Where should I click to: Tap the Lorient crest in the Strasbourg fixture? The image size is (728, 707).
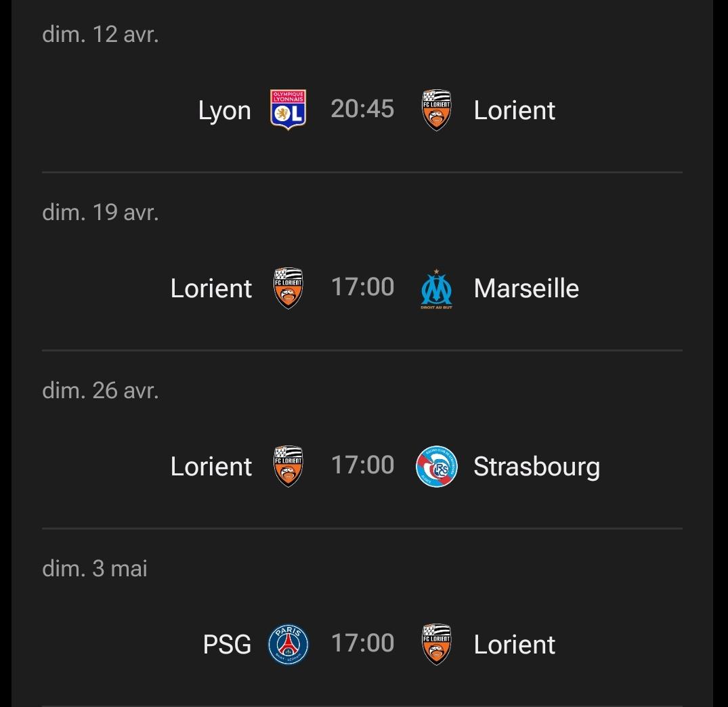tap(288, 466)
